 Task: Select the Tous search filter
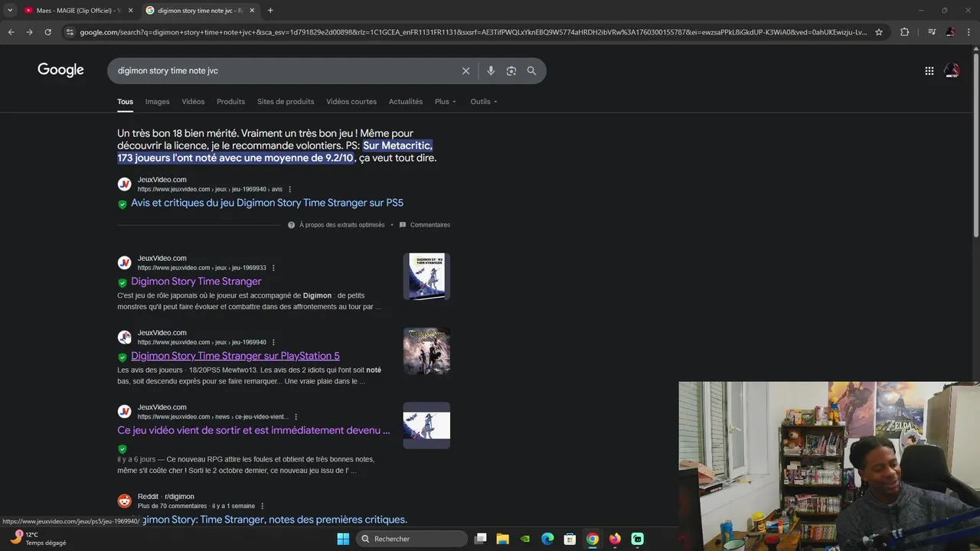tap(125, 101)
